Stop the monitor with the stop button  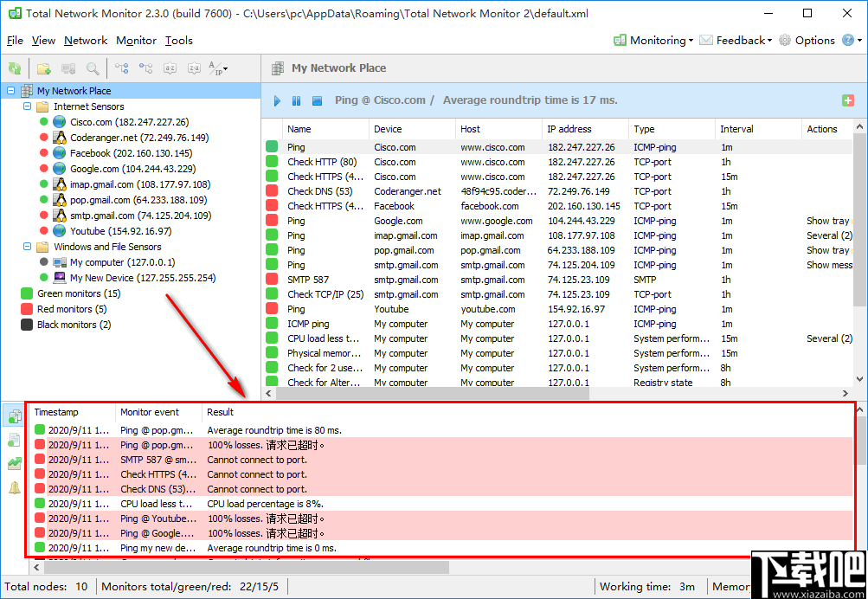tap(316, 100)
